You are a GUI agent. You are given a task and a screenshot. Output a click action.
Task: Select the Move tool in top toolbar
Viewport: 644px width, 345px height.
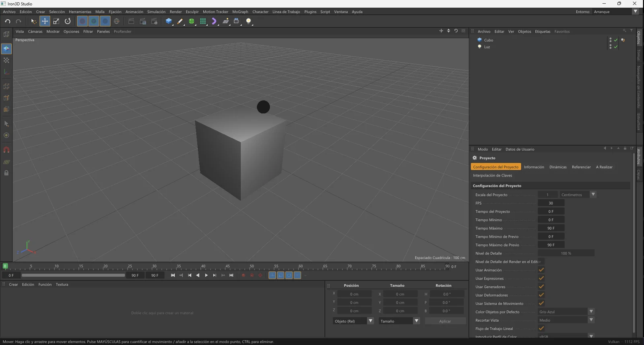click(x=45, y=21)
